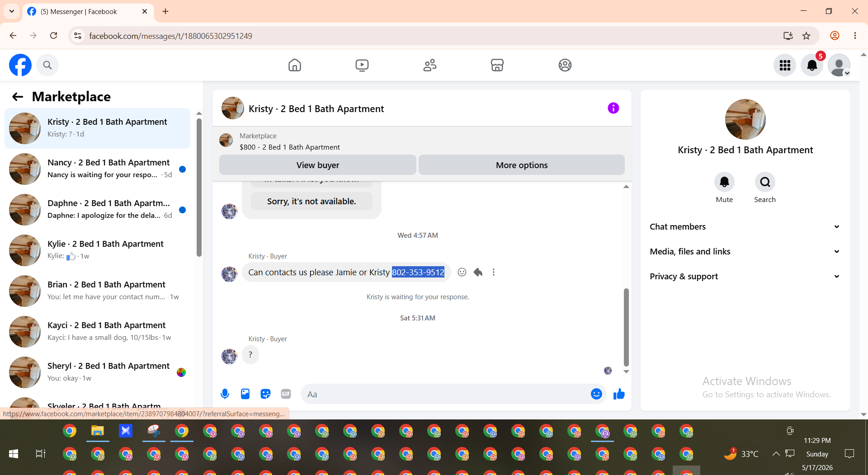Open Chrome profile icon

[x=835, y=36]
